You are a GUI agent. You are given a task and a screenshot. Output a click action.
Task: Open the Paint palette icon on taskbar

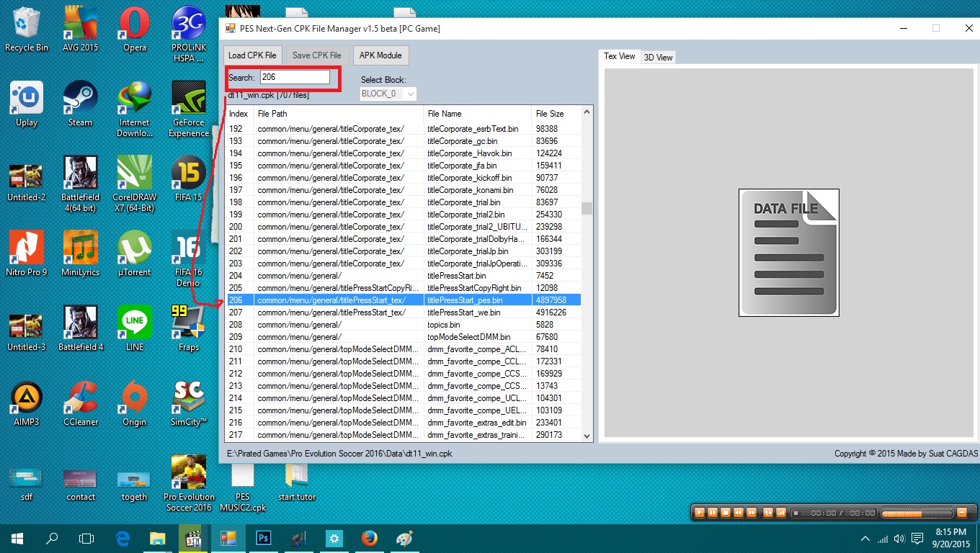404,539
